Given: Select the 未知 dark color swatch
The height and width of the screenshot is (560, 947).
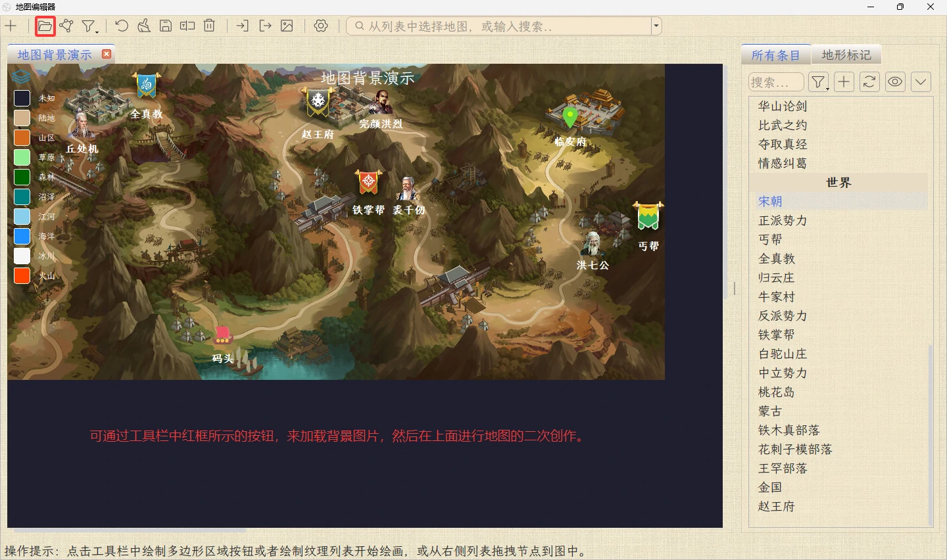Looking at the screenshot, I should pyautogui.click(x=22, y=98).
